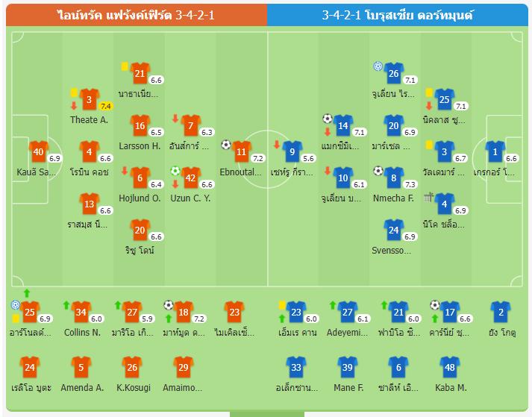532x417 pixels.
Task: Click Collins N. substitute number 34 shirt
Action: point(82,313)
